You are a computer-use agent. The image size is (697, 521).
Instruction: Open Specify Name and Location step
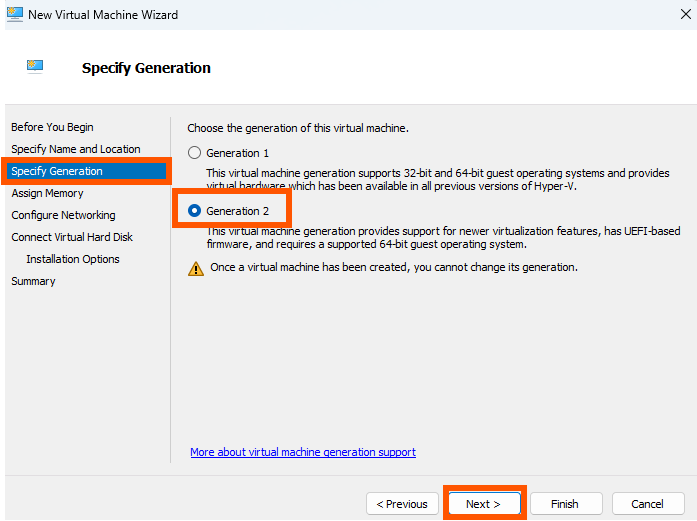76,149
